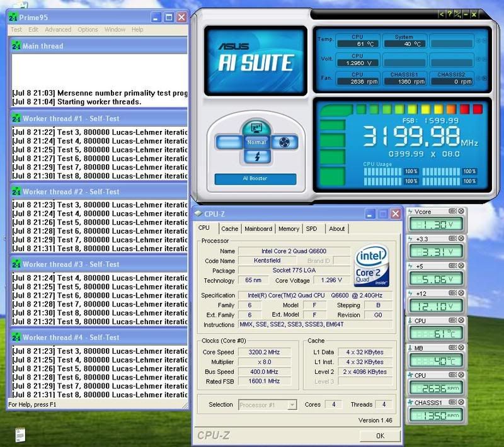Close the +5 voltage monitor panel
Image resolution: width=504 pixels, height=447 pixels.
pos(461,266)
